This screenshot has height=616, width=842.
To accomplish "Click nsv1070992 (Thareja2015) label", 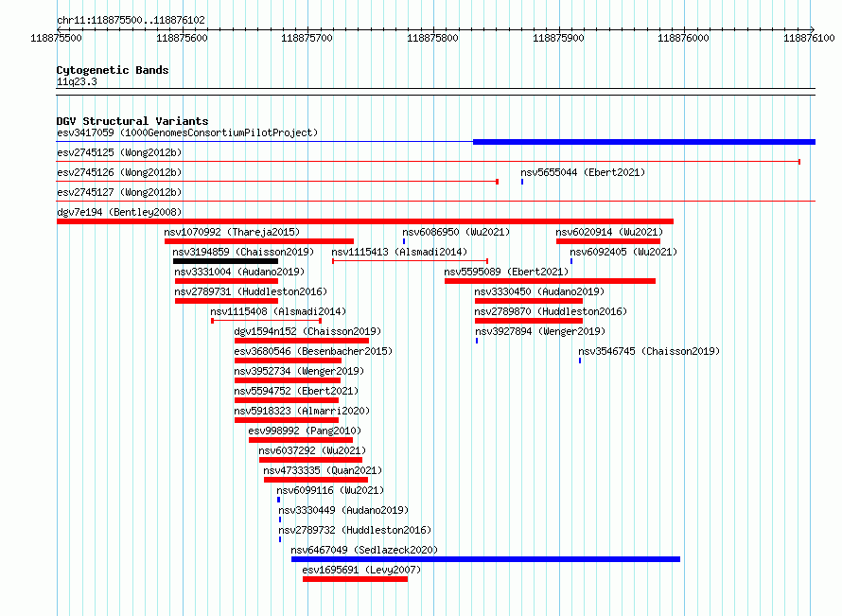I will point(232,232).
